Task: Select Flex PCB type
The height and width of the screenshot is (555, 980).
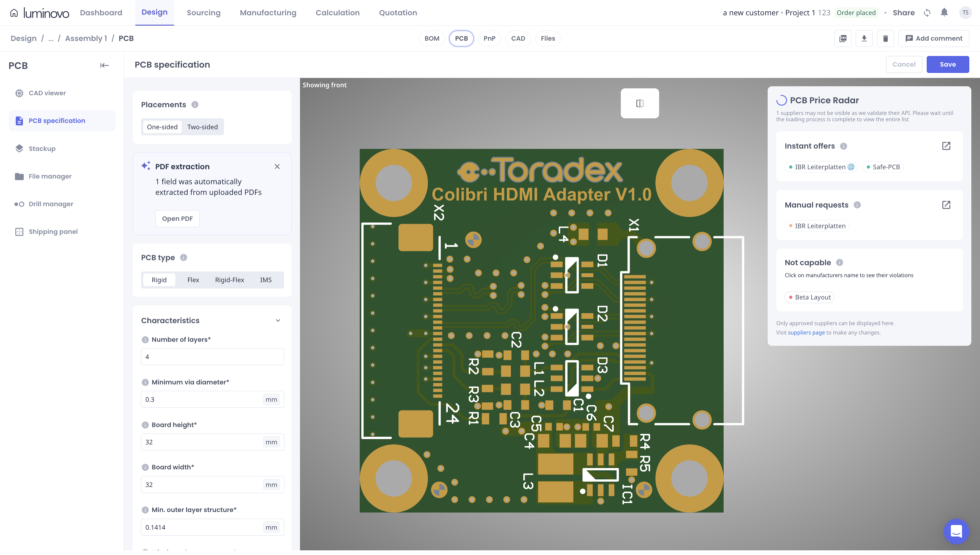Action: click(x=193, y=280)
